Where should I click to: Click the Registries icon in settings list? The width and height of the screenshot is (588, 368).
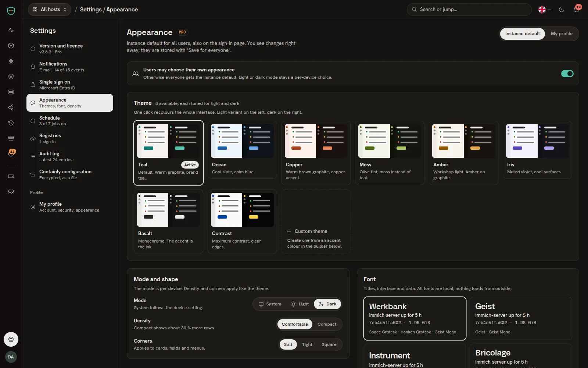pos(33,139)
